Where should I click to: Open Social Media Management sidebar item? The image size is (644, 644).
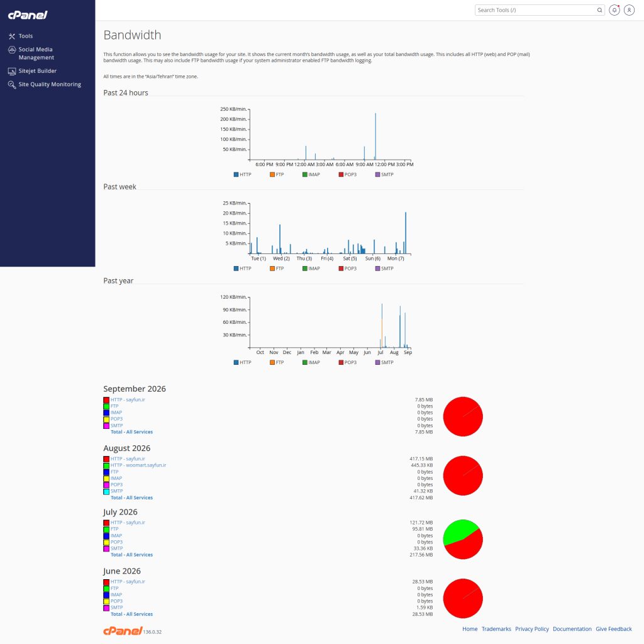[36, 53]
